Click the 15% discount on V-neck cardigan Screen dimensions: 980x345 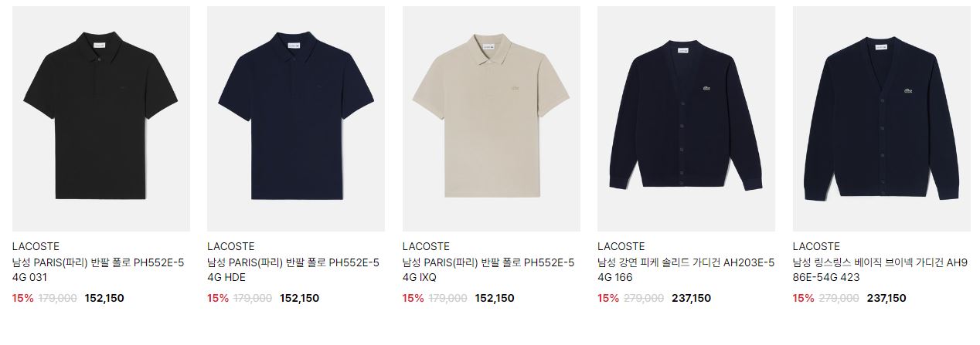pyautogui.click(x=803, y=298)
